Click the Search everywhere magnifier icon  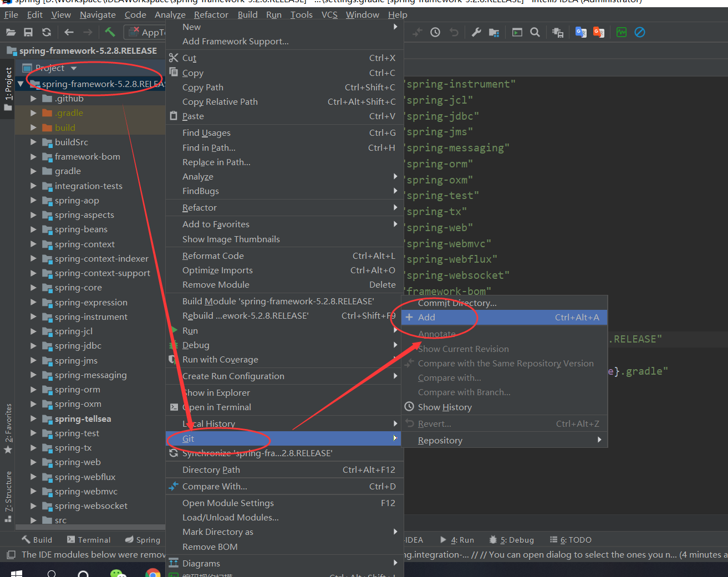pos(534,32)
